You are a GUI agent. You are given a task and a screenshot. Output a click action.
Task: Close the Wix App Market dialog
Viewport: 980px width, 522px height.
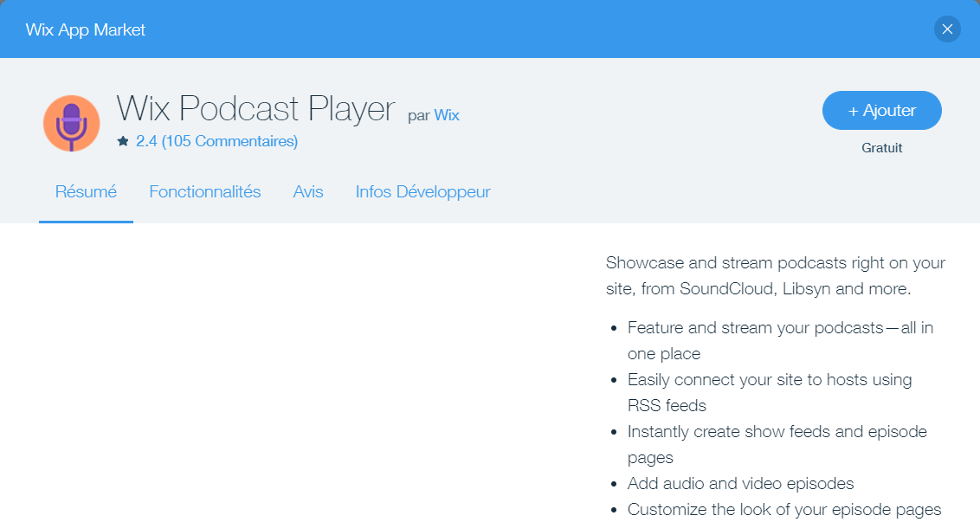point(947,29)
